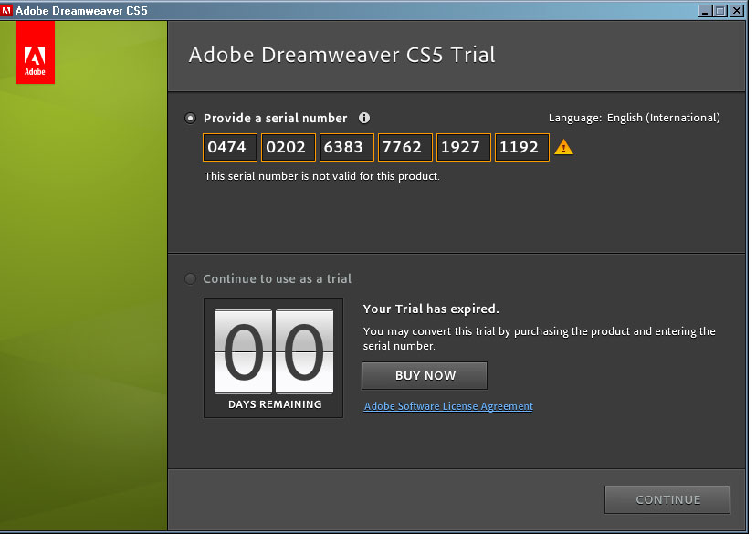Viewport: 756px width, 544px height.
Task: Click the yellow warning triangle icon
Action: pos(564,147)
